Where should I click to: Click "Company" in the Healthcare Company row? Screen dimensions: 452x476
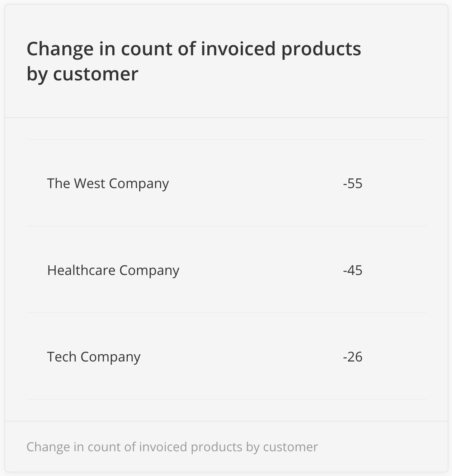[149, 270]
